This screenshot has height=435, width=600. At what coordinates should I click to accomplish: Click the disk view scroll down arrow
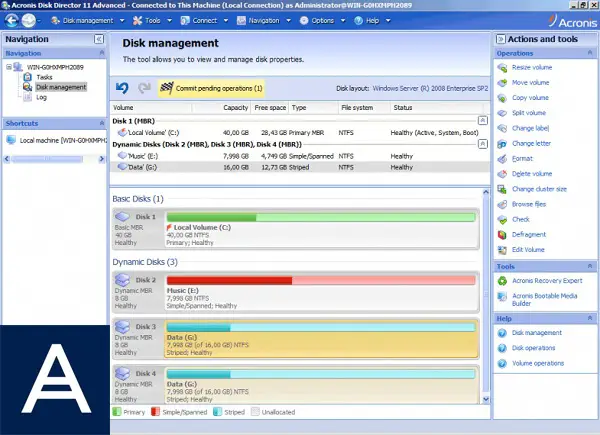[x=486, y=399]
